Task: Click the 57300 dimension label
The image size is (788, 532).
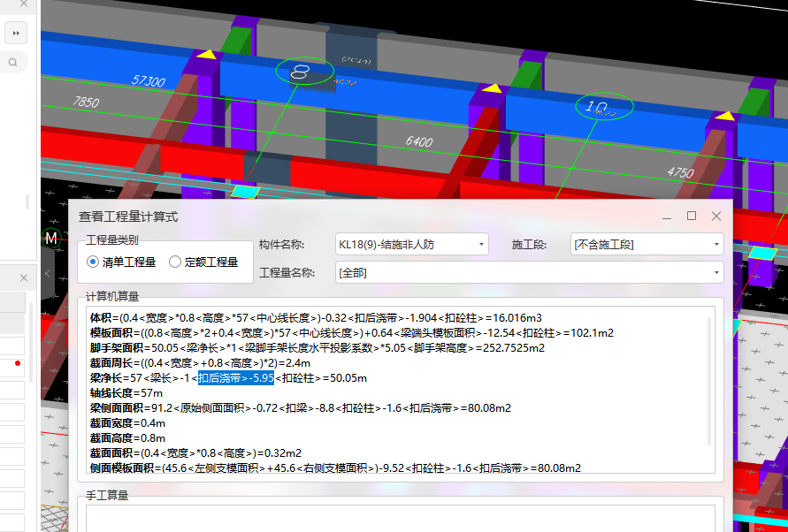Action: 149,80
